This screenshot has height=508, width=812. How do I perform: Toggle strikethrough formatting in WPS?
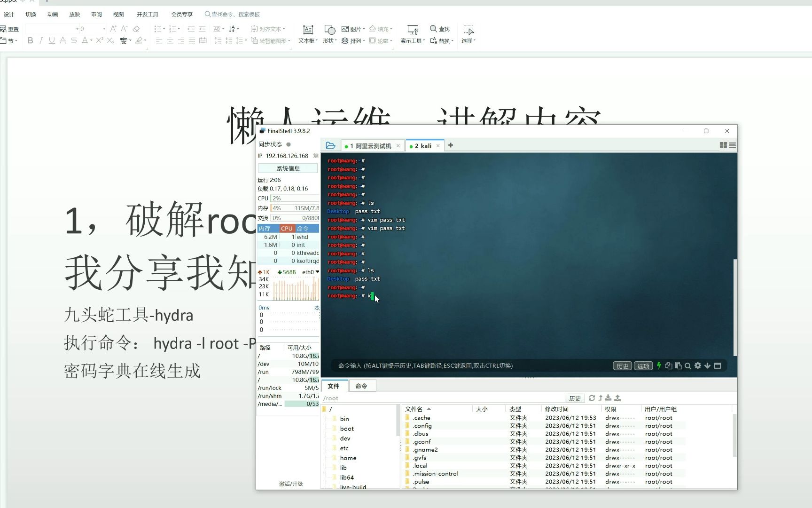[x=63, y=40]
